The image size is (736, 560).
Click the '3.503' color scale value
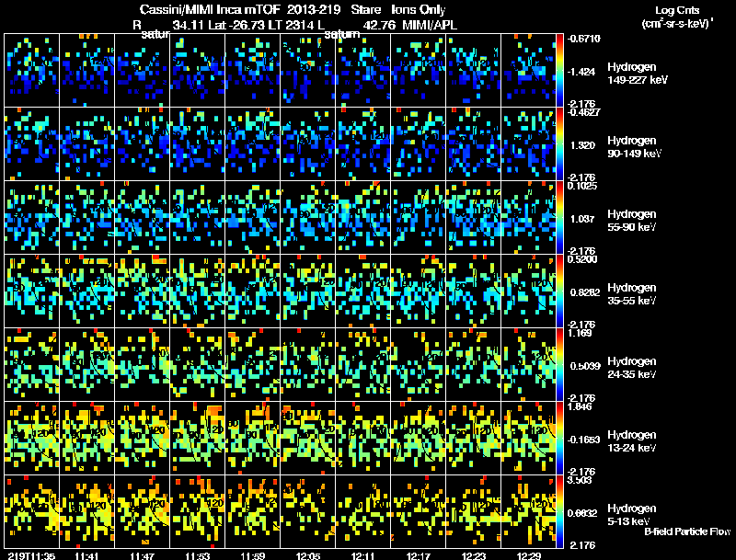pyautogui.click(x=581, y=480)
